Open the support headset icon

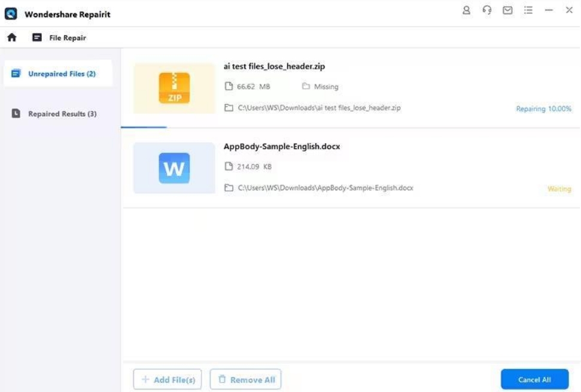[x=487, y=10]
